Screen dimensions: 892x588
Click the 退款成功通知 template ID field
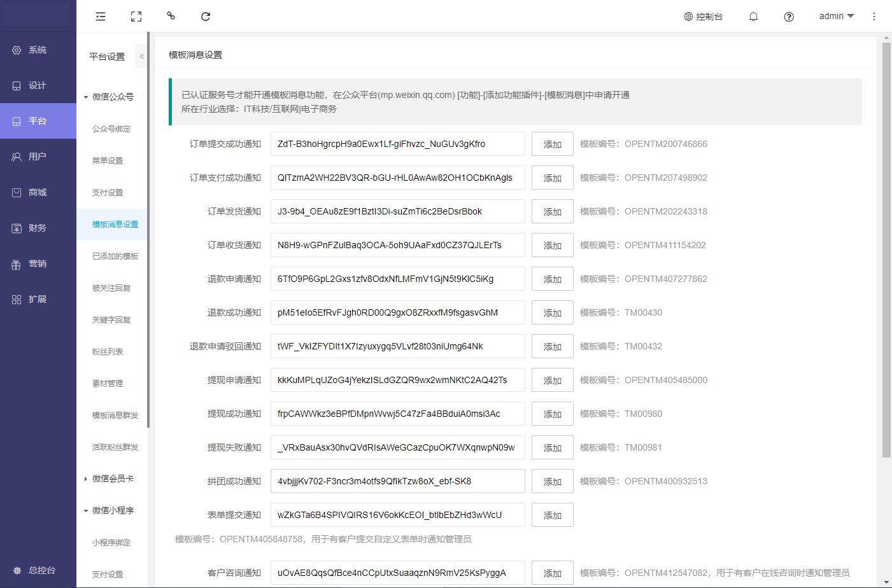(x=397, y=313)
